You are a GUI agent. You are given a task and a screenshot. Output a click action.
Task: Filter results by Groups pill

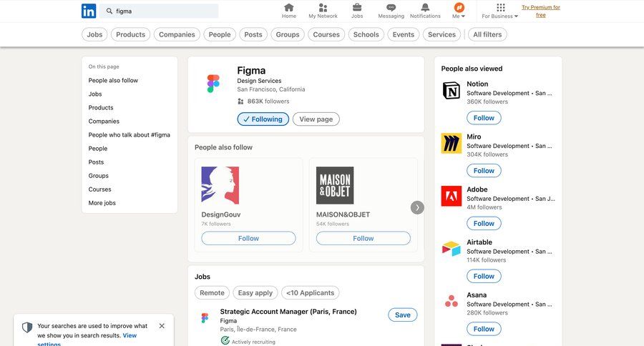288,34
